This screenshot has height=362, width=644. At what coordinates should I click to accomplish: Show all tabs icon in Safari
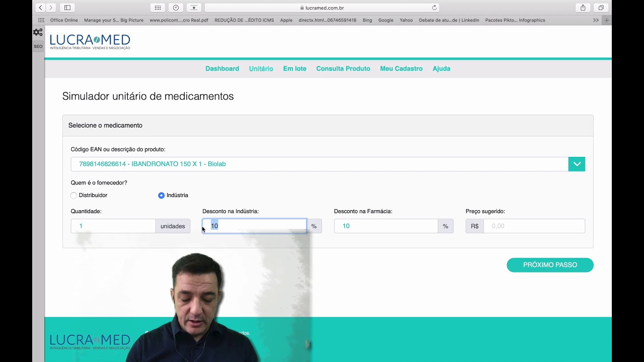pyautogui.click(x=601, y=8)
